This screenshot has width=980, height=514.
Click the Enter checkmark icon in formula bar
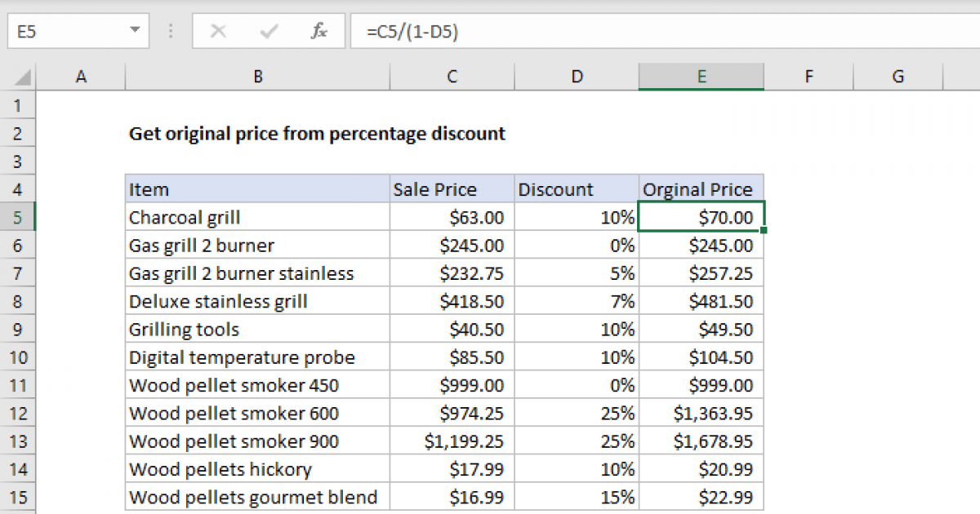click(269, 32)
